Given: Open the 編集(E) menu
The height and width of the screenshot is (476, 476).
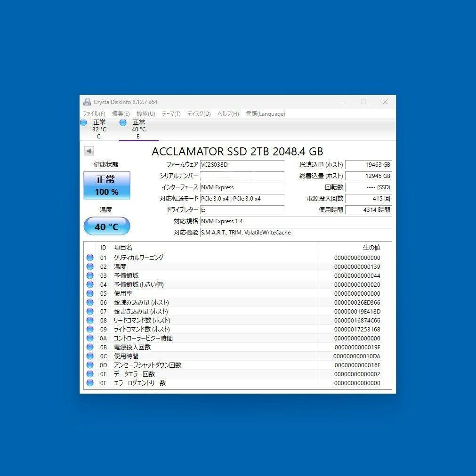Looking at the screenshot, I should coord(121,114).
